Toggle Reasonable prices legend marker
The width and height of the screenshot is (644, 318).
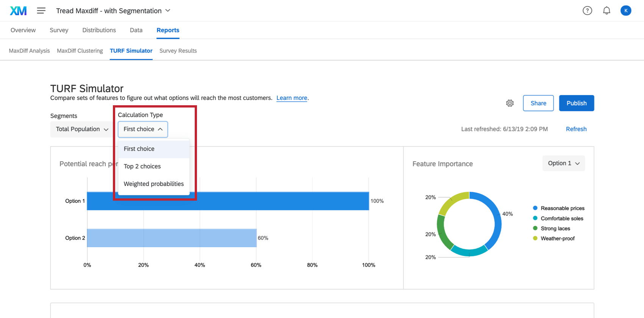click(535, 208)
